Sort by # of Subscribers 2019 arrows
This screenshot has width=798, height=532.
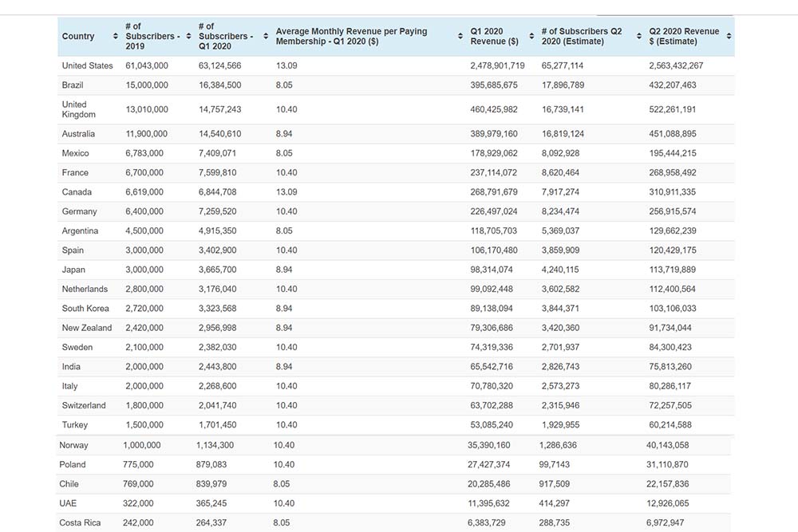(189, 36)
